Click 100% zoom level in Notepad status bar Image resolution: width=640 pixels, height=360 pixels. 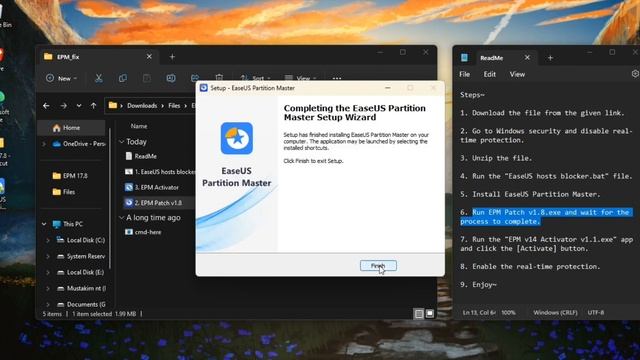point(508,313)
